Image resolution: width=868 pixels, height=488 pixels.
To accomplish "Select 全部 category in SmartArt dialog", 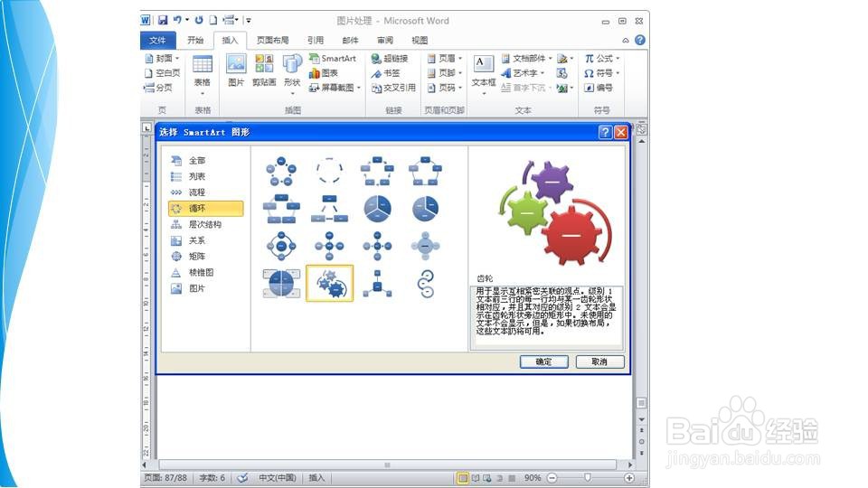I will coord(205,161).
